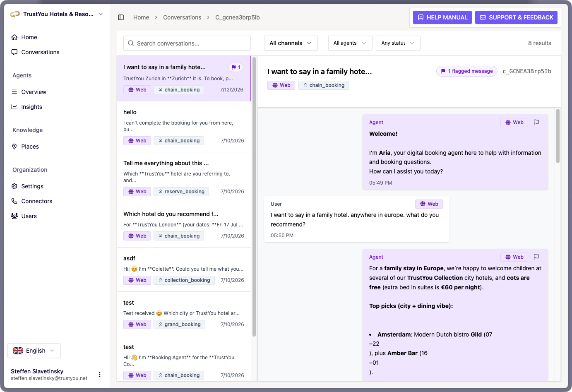This screenshot has height=392, width=572.
Task: Click conversation ID c_GCNEA3Brp5Ib text
Action: (527, 71)
